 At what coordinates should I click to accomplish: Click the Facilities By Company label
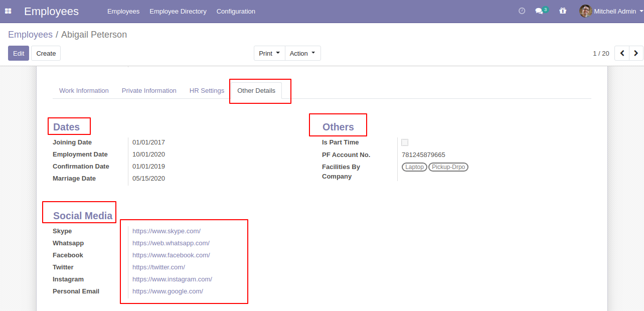pyautogui.click(x=341, y=172)
